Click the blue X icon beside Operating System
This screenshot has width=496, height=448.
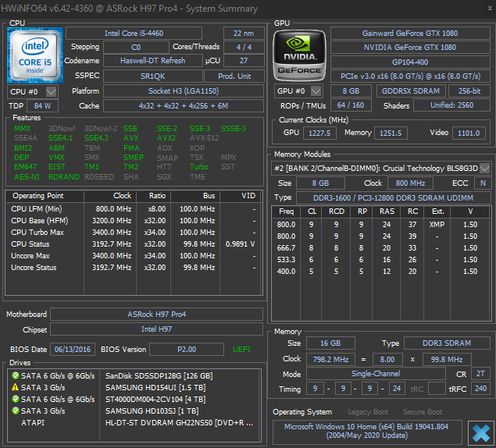click(x=481, y=432)
